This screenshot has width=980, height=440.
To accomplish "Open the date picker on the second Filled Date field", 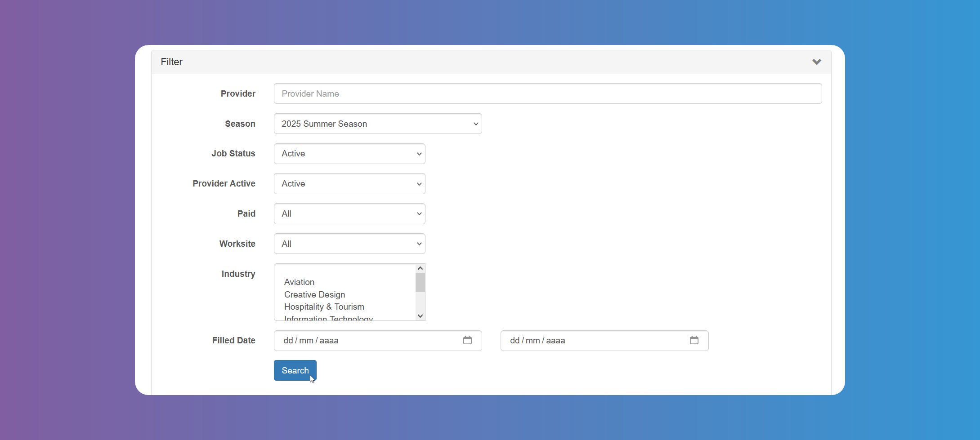I will point(694,340).
